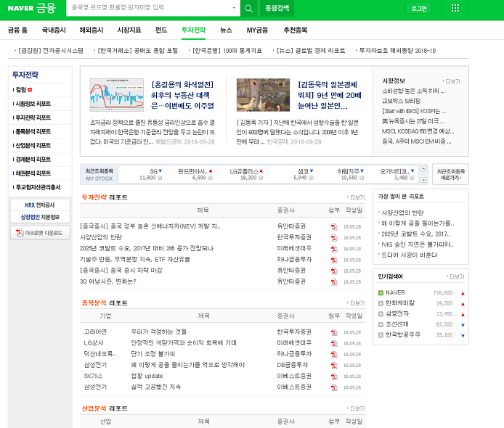Viewport: 504px width, 428px height.
Task: Remove LG유플러스 from recent stocks
Action: point(261,178)
